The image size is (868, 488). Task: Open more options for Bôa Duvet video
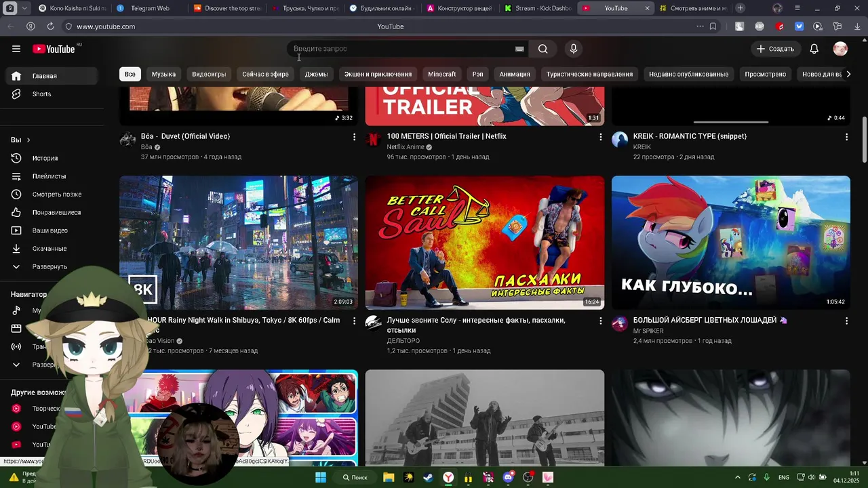coord(354,137)
